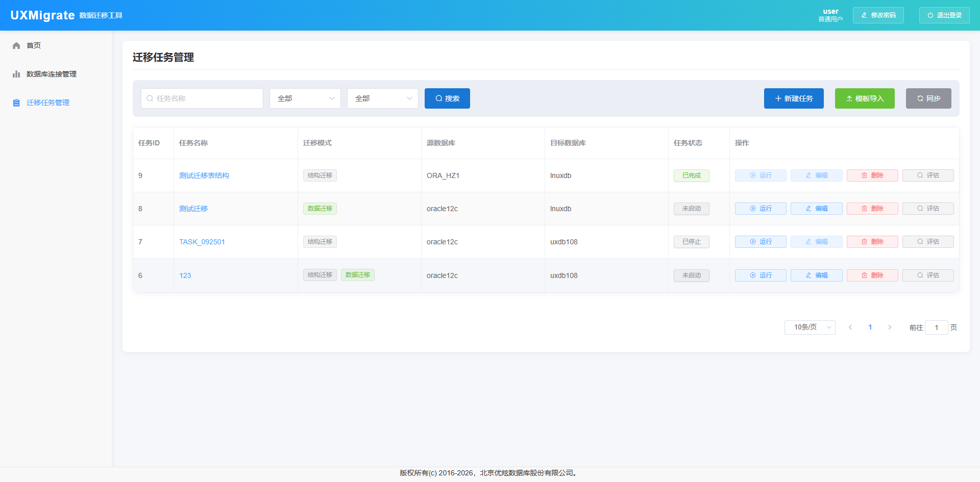Run task 8 测试迁移
The width and height of the screenshot is (980, 482).
coord(760,209)
